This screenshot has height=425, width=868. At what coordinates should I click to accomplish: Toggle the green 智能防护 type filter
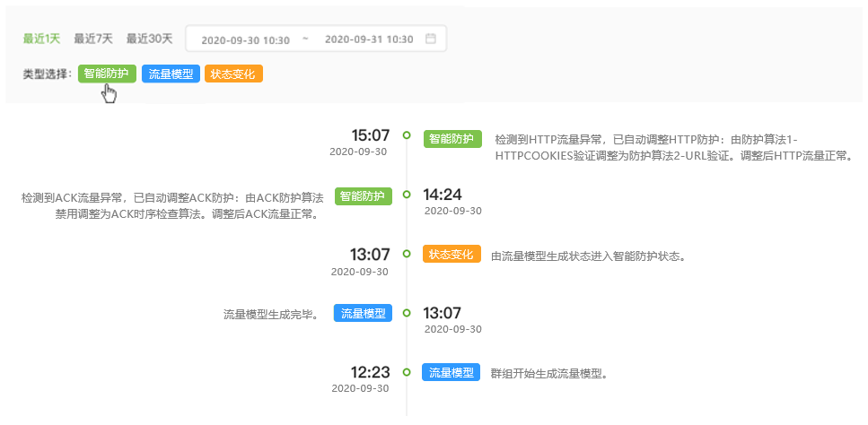pos(106,74)
